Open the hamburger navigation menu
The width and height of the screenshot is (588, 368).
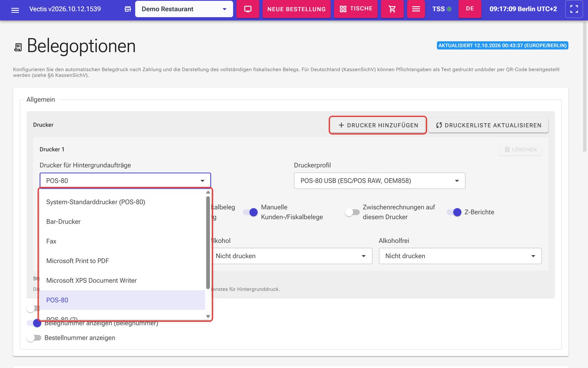click(15, 9)
